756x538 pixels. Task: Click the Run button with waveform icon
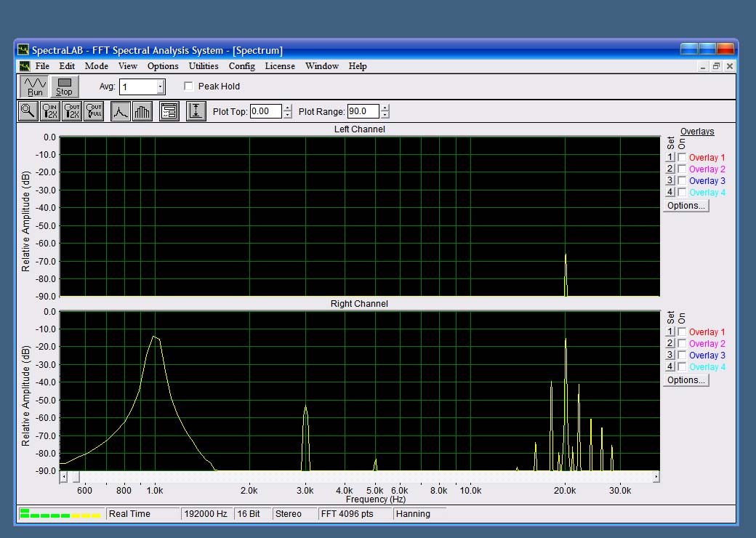[35, 87]
